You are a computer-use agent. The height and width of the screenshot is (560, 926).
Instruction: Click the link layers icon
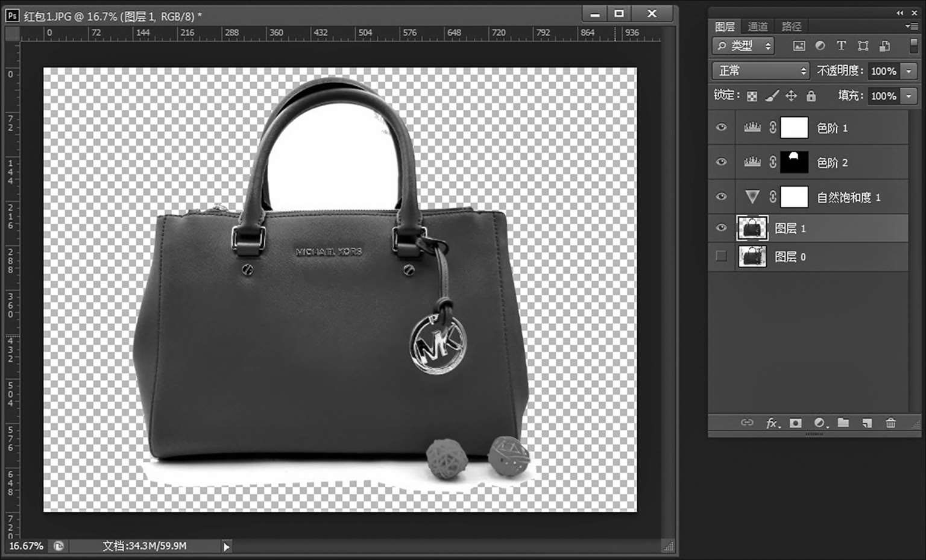point(747,423)
